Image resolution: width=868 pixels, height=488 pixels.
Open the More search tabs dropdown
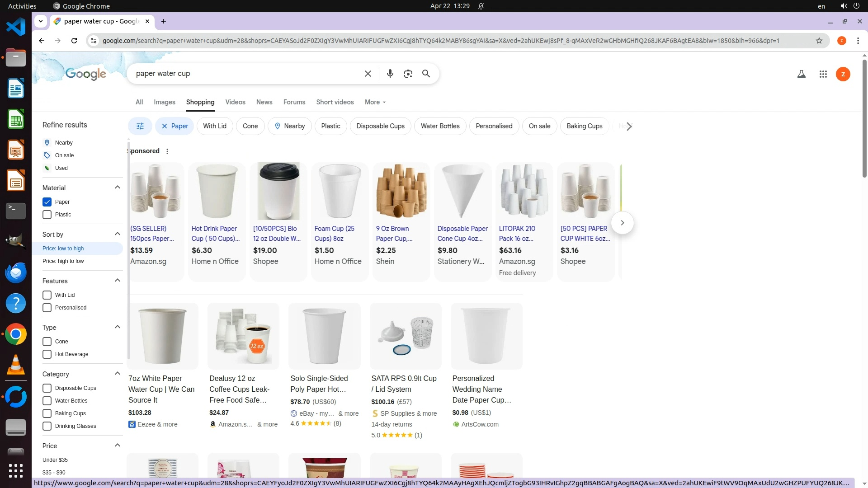click(x=375, y=102)
